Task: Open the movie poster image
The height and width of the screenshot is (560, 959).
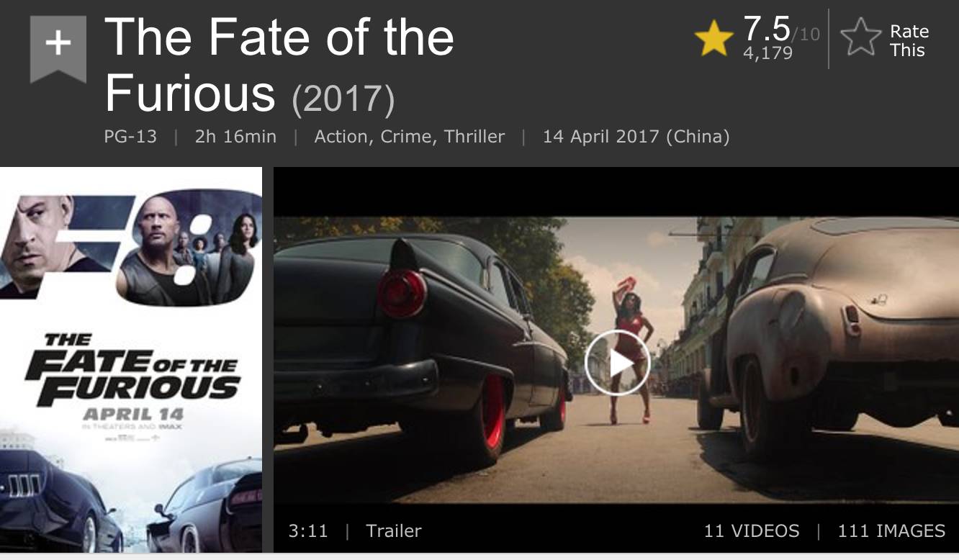Action: (x=131, y=360)
